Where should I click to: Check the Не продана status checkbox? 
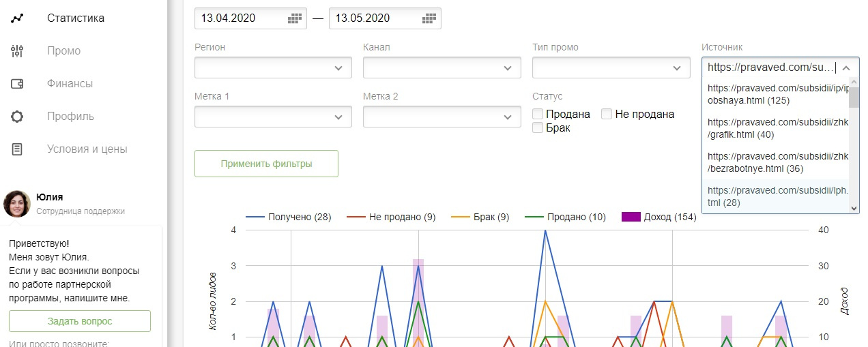click(x=607, y=114)
